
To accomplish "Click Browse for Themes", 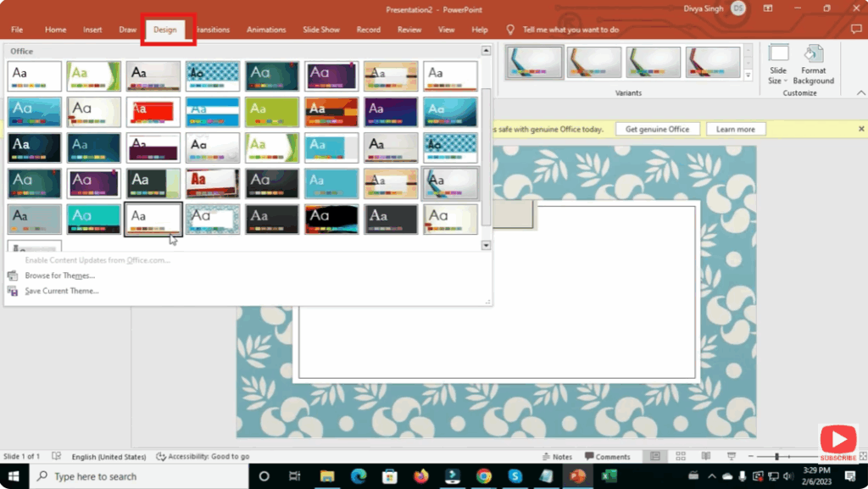I will click(x=58, y=275).
